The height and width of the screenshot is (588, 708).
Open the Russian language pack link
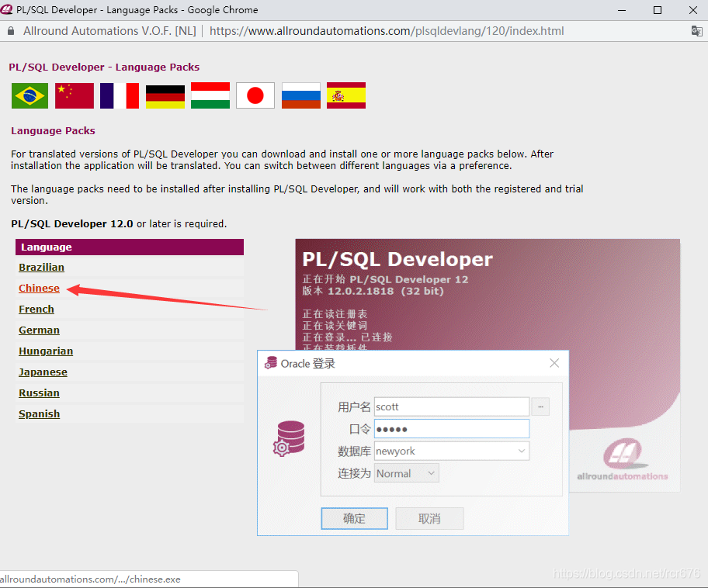(39, 393)
